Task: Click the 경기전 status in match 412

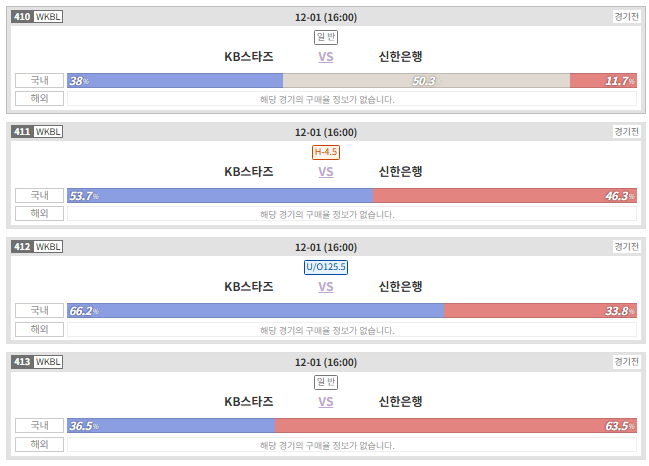Action: pyautogui.click(x=627, y=247)
